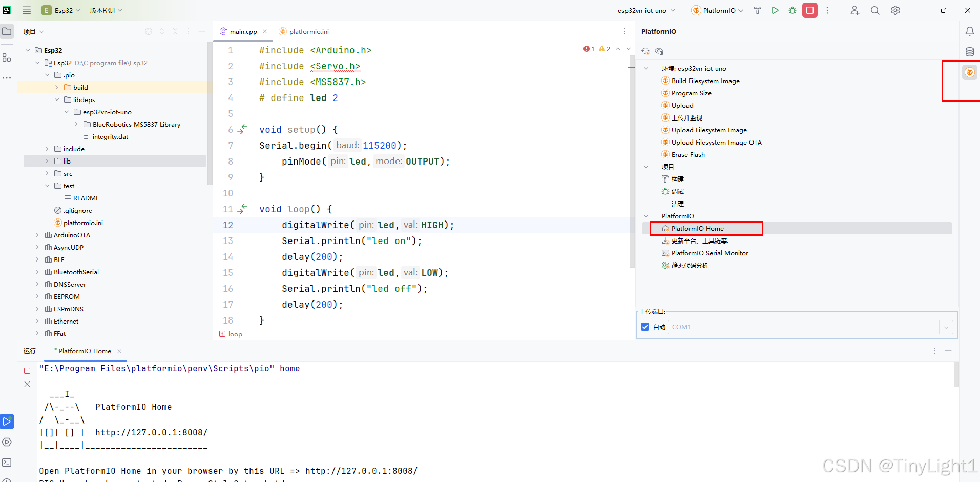Viewport: 980px width, 482px height.
Task: Open more actions in the top toolbar
Action: [x=827, y=10]
